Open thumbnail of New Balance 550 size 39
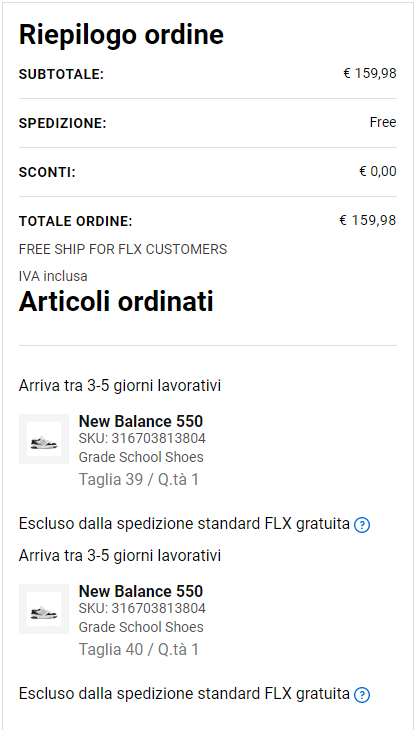Image resolution: width=415 pixels, height=732 pixels. (44, 439)
